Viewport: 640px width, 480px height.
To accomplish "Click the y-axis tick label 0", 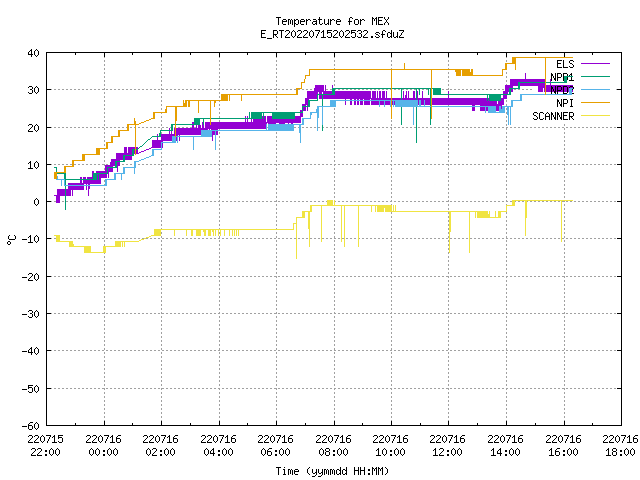I will pyautogui.click(x=37, y=202).
